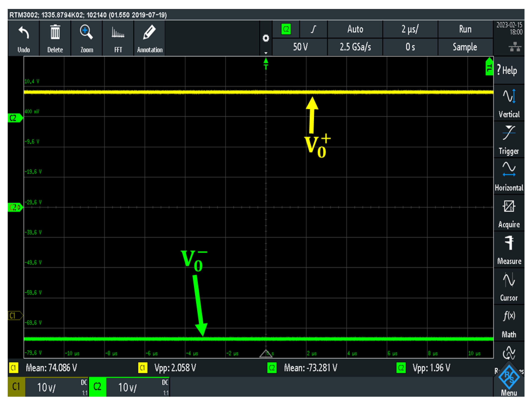Click the Sample acquisition mode button
This screenshot has height=404, width=532.
[465, 47]
